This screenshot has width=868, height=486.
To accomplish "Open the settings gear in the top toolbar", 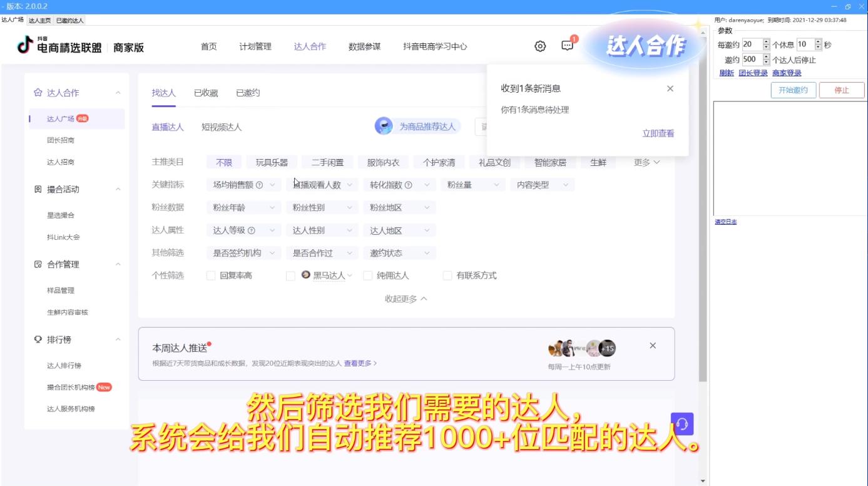I will coord(539,46).
